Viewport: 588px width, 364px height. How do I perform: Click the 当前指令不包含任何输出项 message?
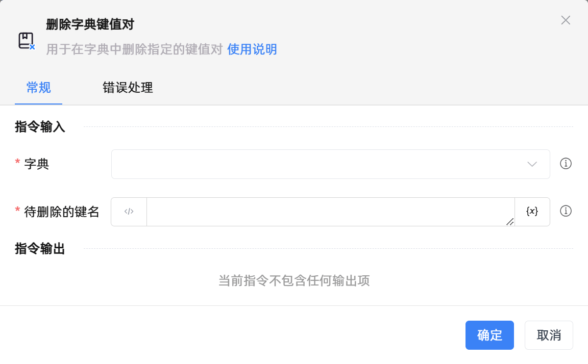[x=294, y=280]
